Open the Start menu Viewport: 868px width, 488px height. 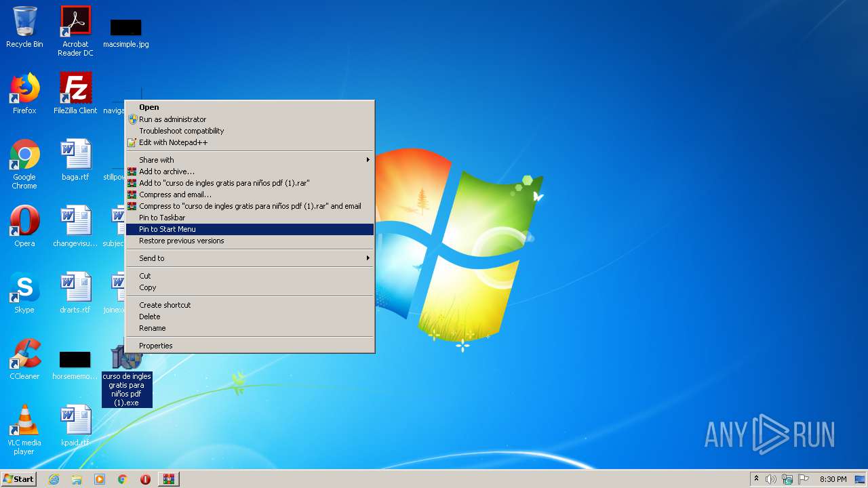point(19,479)
